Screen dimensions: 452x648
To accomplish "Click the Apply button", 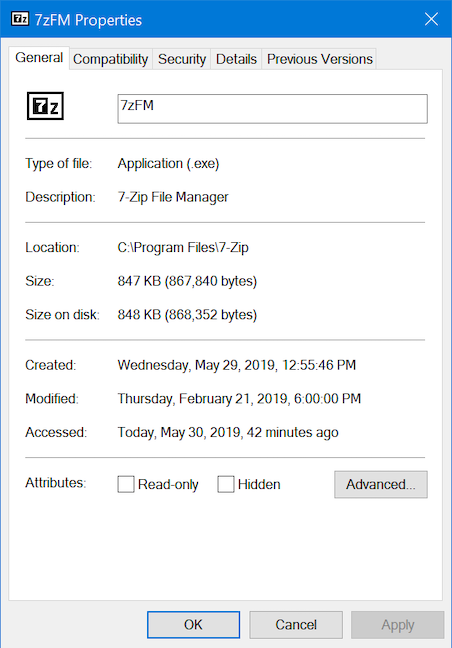I will tap(397, 624).
